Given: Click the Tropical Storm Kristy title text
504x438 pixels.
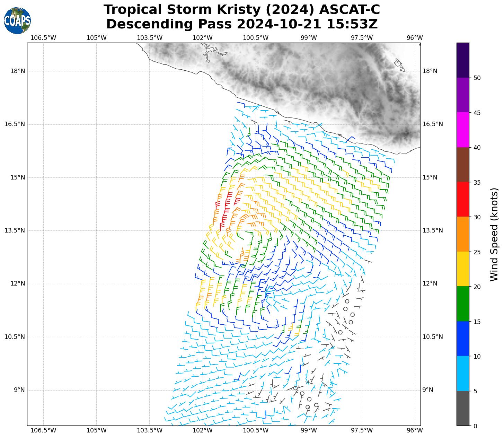Looking at the screenshot, I should pyautogui.click(x=241, y=10).
